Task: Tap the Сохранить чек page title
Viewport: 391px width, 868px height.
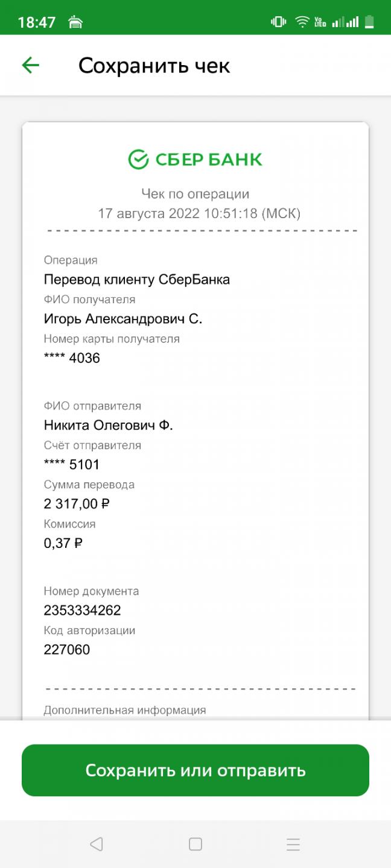Action: tap(154, 66)
